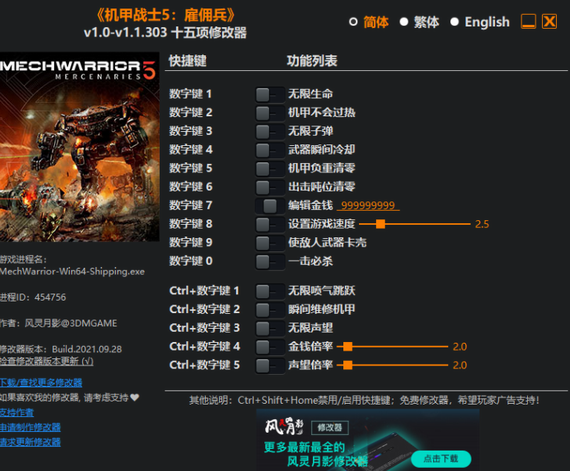The width and height of the screenshot is (570, 471).
Task: Click the 点击下载 download button in banner
Action: tap(441, 459)
